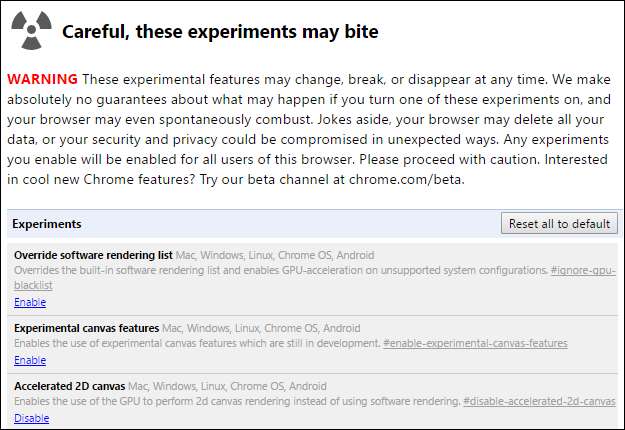
Task: Click the 'Careful, these experiments may bite' heading
Action: 220,32
